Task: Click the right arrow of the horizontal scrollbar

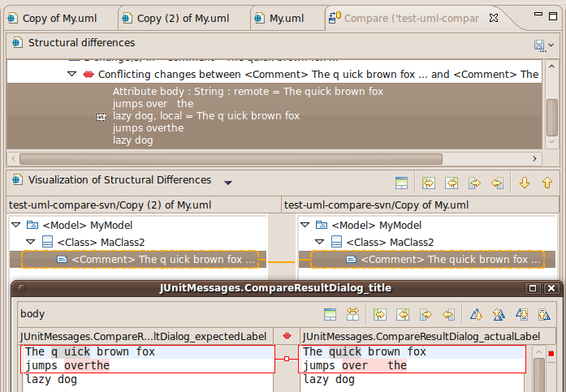Action: coord(534,159)
